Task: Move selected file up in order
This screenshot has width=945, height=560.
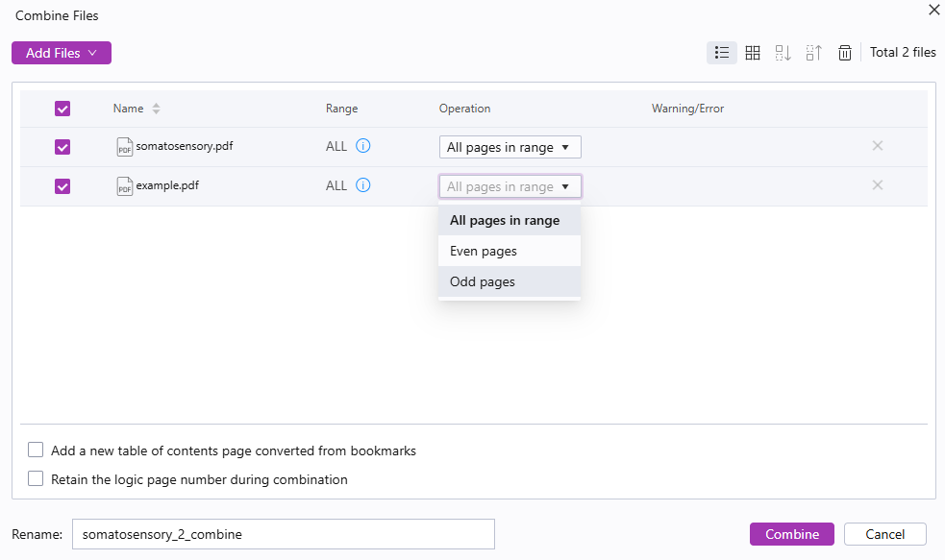Action: pyautogui.click(x=813, y=53)
